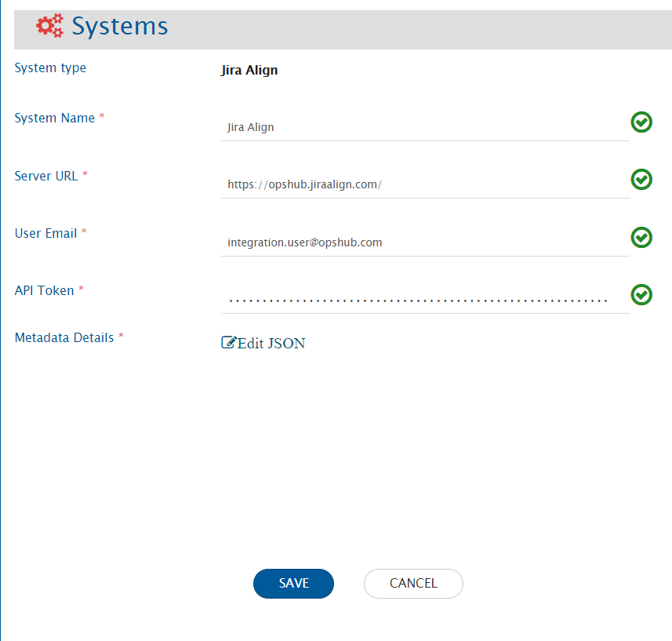Image resolution: width=672 pixels, height=641 pixels.
Task: Focus the System Name input field
Action: pyautogui.click(x=424, y=126)
